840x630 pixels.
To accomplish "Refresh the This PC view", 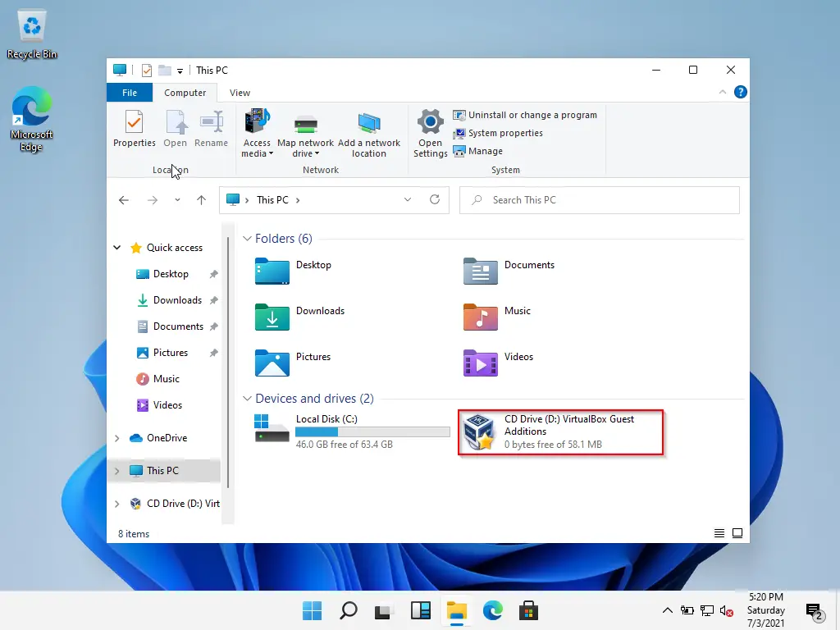I will [x=435, y=200].
